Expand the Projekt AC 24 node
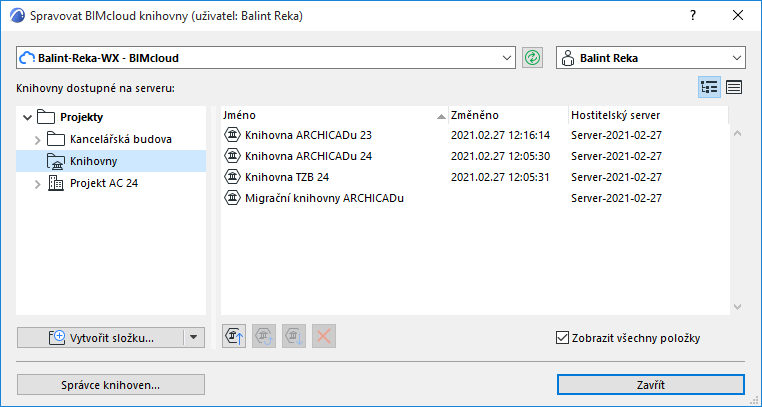The width and height of the screenshot is (762, 407). [37, 184]
